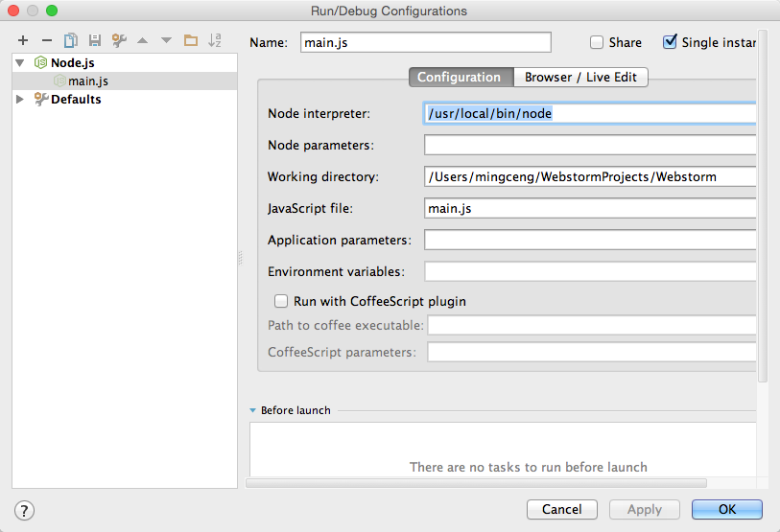Copy the selected configuration

(71, 40)
